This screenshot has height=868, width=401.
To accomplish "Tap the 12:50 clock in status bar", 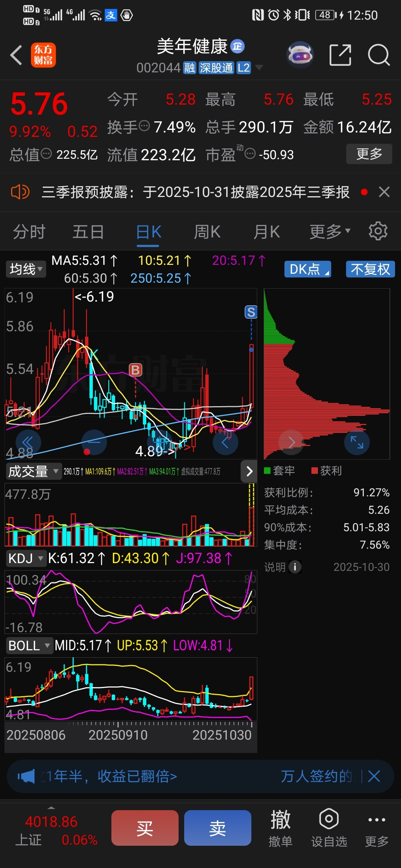I will pos(362,15).
